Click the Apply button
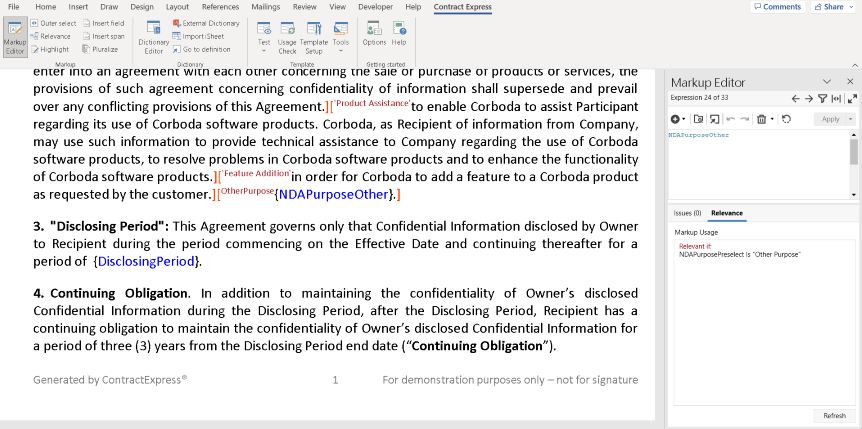Screen dimensions: 862x429 click(830, 119)
